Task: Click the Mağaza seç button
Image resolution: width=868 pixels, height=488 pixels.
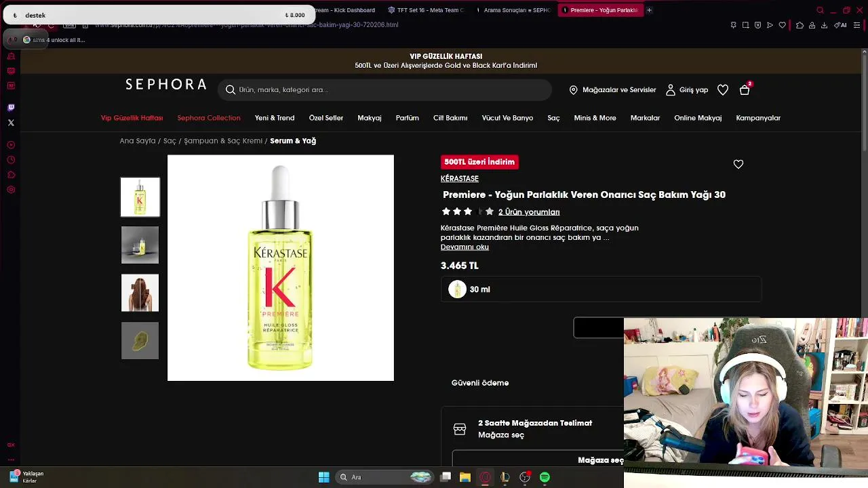Action: pos(601,460)
